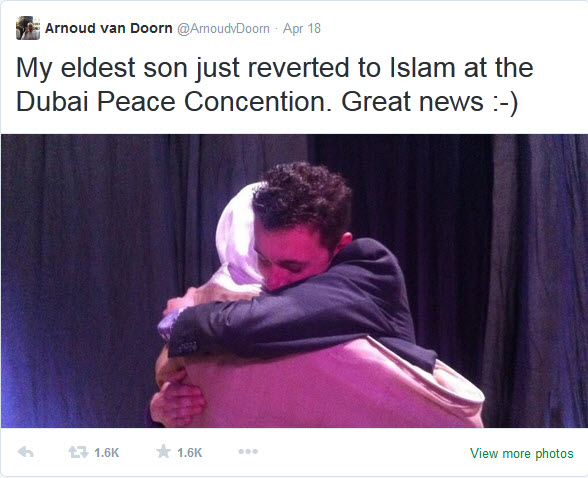Show the retweet count 1.6K
This screenshot has height=478, width=588.
[x=107, y=453]
